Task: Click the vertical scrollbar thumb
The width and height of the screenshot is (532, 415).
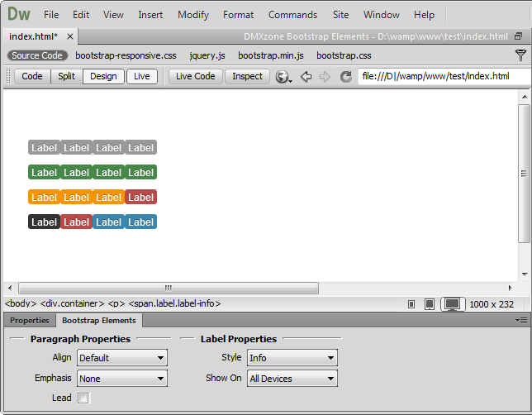Action: pos(525,174)
